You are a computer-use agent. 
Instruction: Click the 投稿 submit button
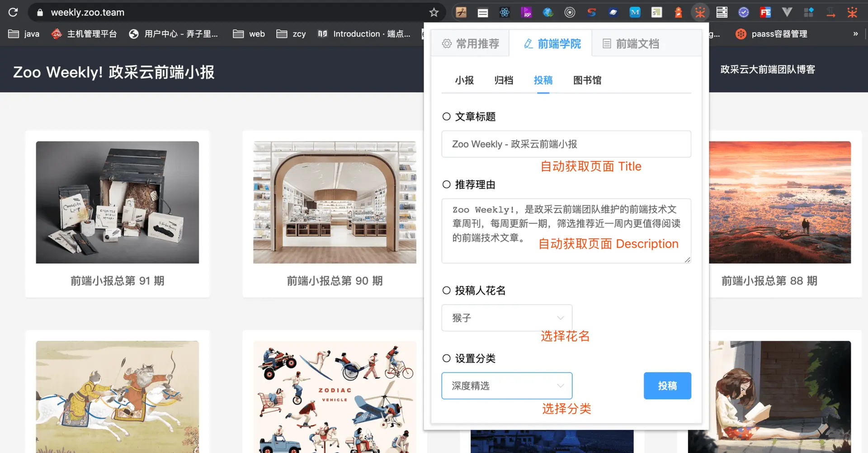pyautogui.click(x=667, y=386)
